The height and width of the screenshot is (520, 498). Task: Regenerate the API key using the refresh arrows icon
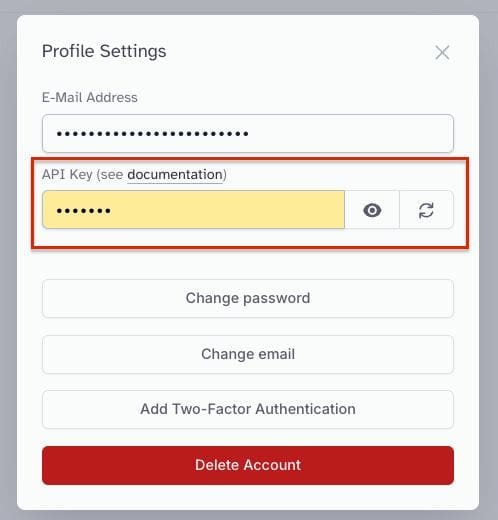point(426,210)
